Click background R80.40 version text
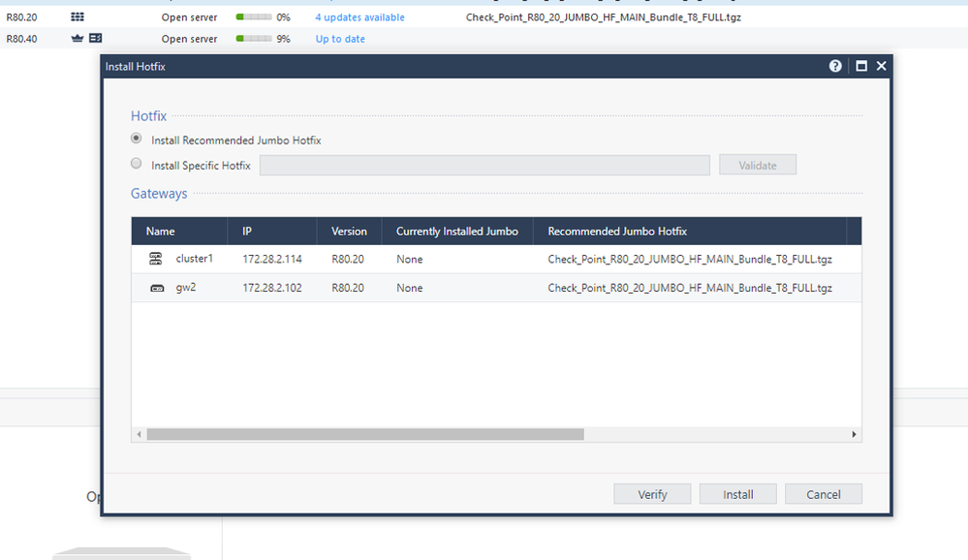968x560 pixels. pyautogui.click(x=21, y=39)
